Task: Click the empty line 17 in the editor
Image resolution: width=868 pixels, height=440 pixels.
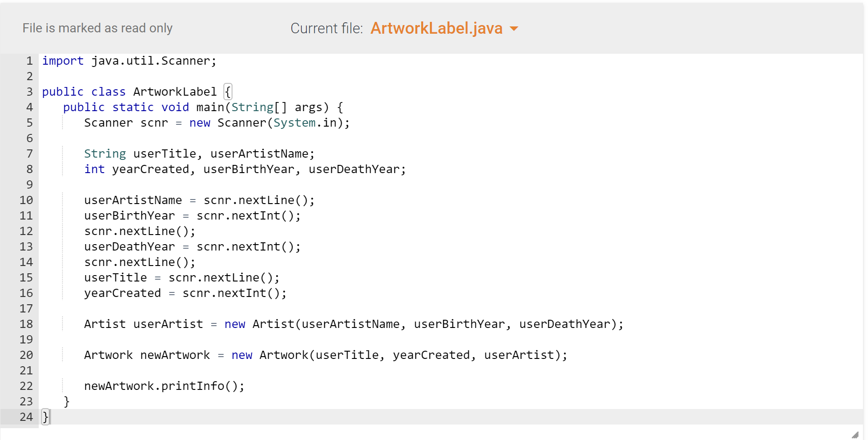Action: [x=182, y=308]
